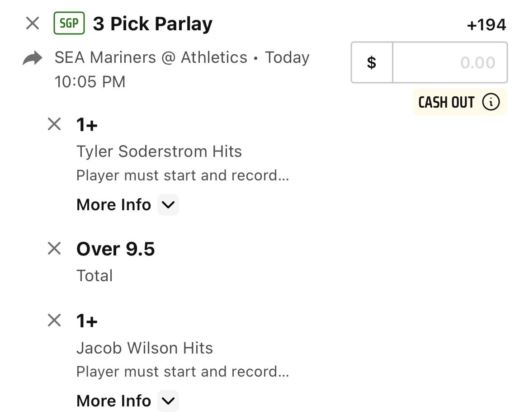Viewport: 529px width, 420px height.
Task: Remove the entire 3 Pick Parlay
Action: coord(33,23)
